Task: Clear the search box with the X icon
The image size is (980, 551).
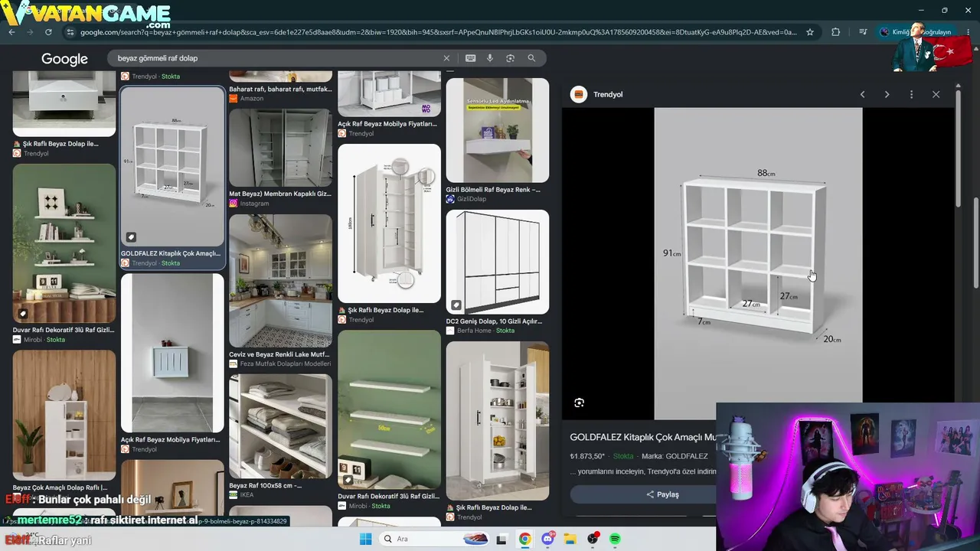Action: [446, 58]
